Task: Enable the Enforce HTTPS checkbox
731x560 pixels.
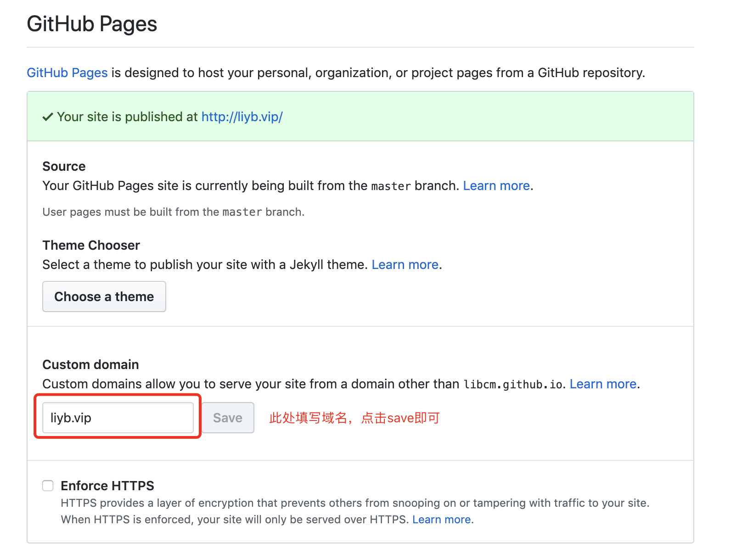Action: (48, 486)
